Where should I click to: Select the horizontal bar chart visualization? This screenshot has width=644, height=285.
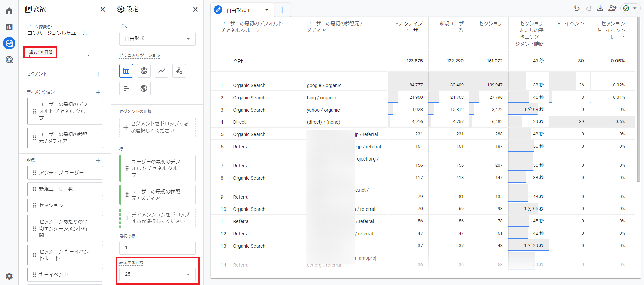point(126,88)
